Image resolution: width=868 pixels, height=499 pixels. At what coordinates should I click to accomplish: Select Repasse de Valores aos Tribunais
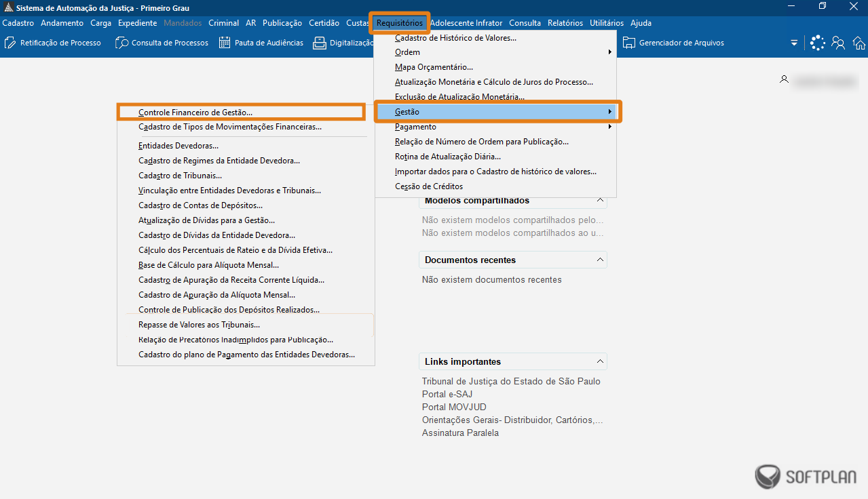[x=246, y=325]
